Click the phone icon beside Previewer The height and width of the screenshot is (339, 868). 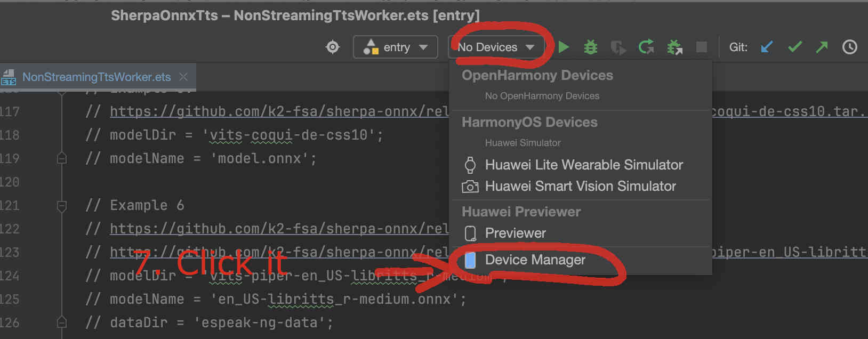pos(470,233)
